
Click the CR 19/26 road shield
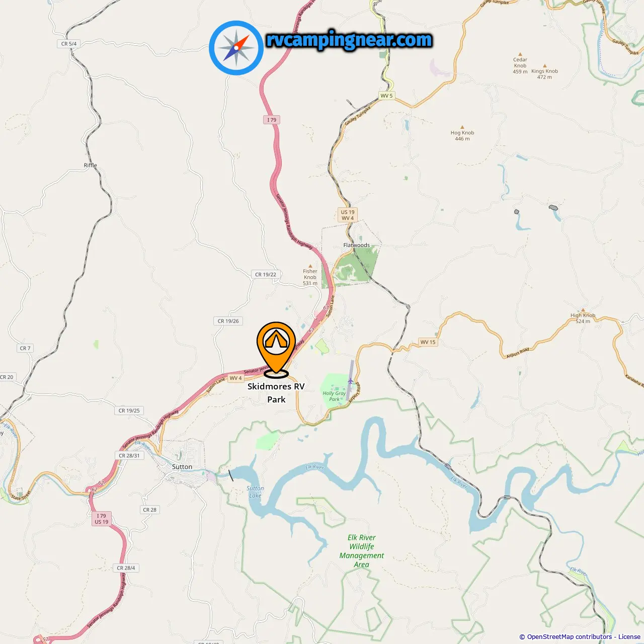pyautogui.click(x=228, y=321)
